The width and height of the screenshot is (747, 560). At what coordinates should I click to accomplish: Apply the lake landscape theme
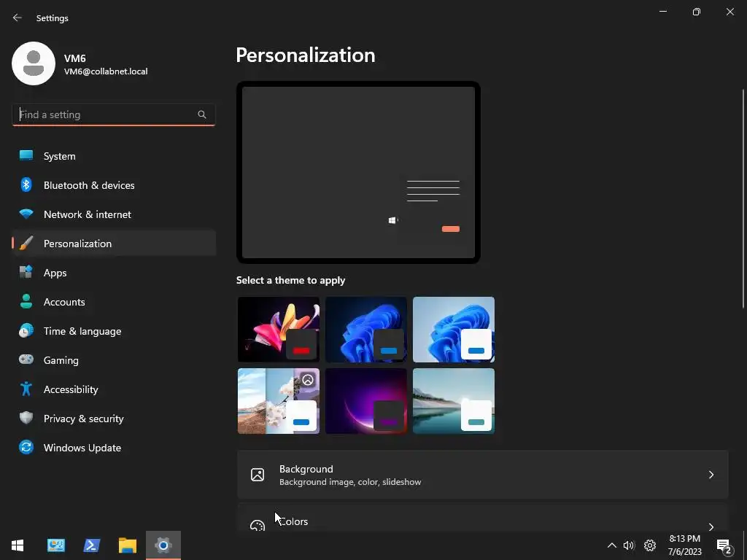coord(454,401)
